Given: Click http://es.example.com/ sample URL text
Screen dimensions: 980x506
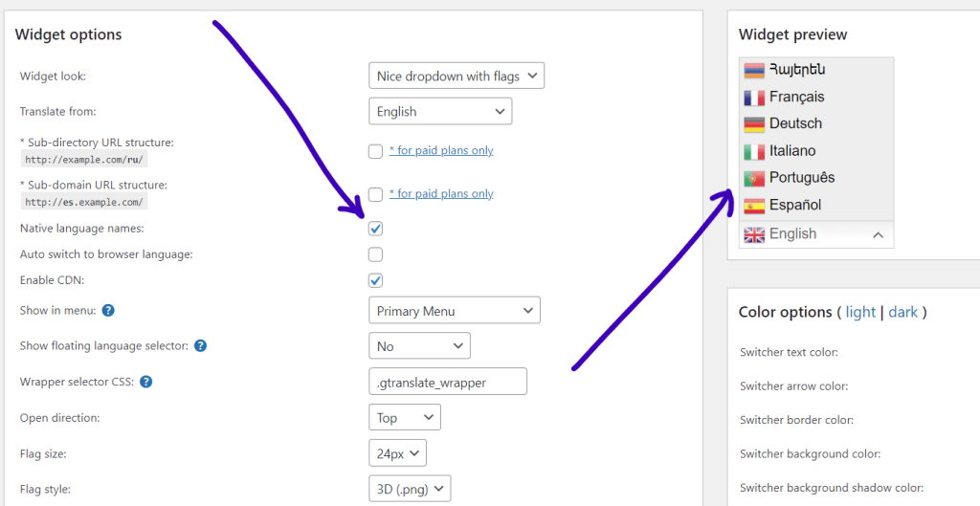Looking at the screenshot, I should click(84, 202).
